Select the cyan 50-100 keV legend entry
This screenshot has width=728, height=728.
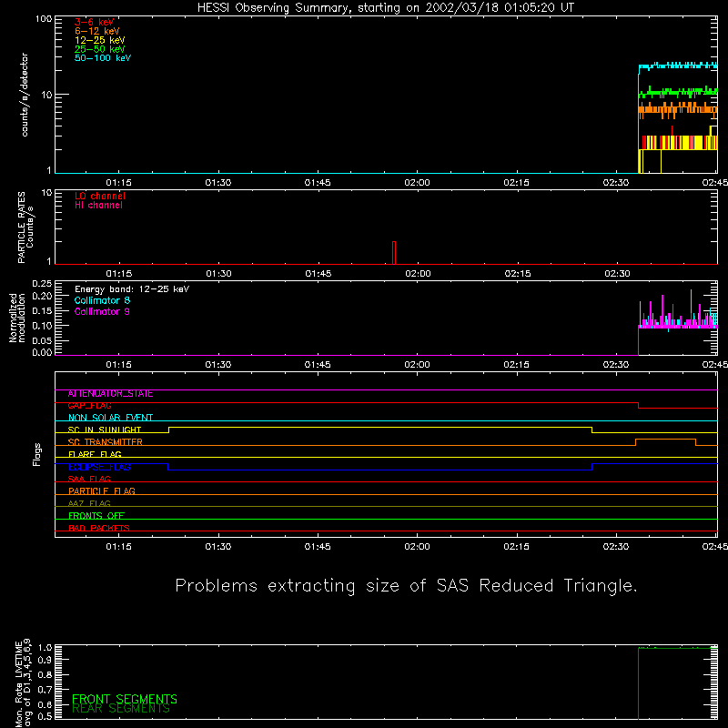103,58
